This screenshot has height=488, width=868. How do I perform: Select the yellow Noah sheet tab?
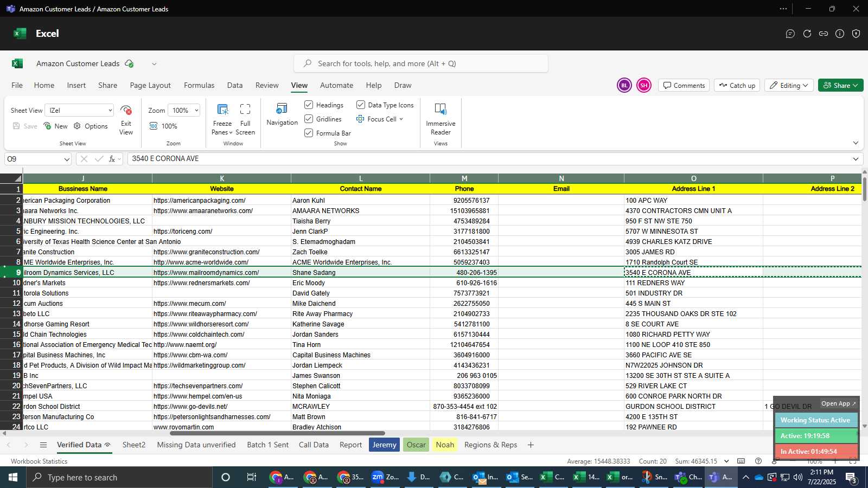point(445,445)
